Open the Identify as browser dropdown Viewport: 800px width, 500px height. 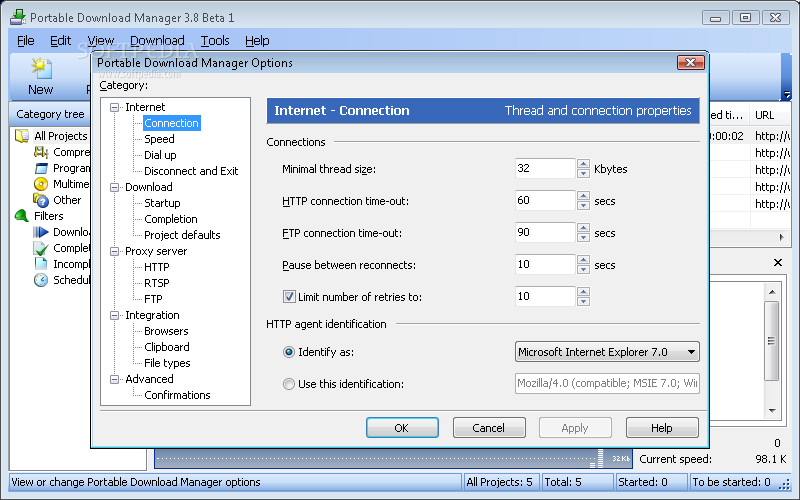pyautogui.click(x=607, y=352)
